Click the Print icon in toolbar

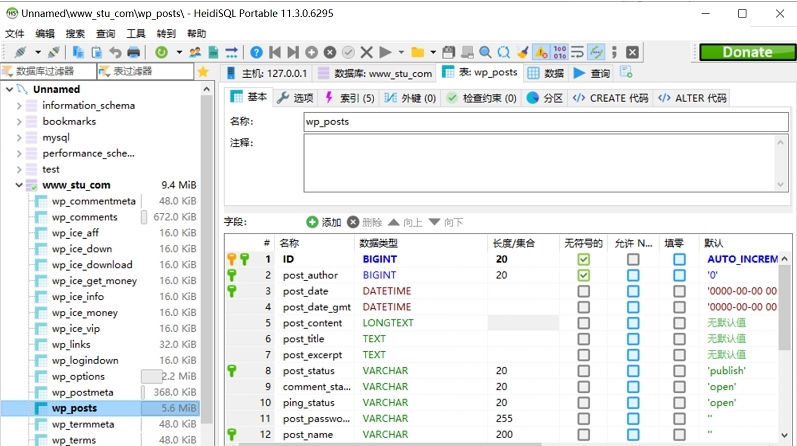click(134, 52)
